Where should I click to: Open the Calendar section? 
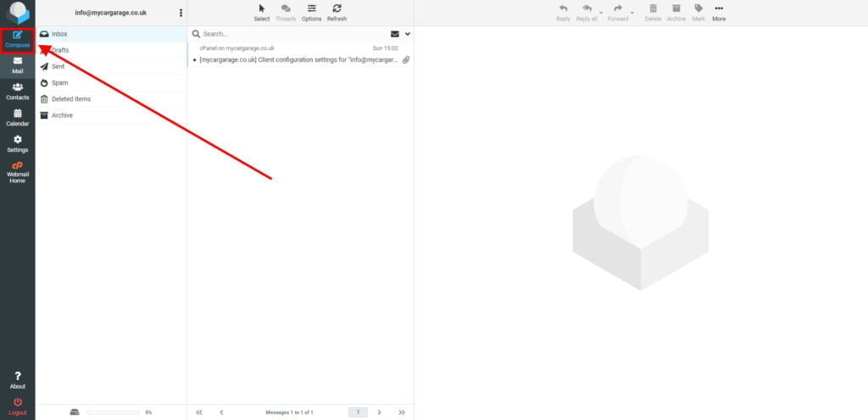pyautogui.click(x=18, y=117)
